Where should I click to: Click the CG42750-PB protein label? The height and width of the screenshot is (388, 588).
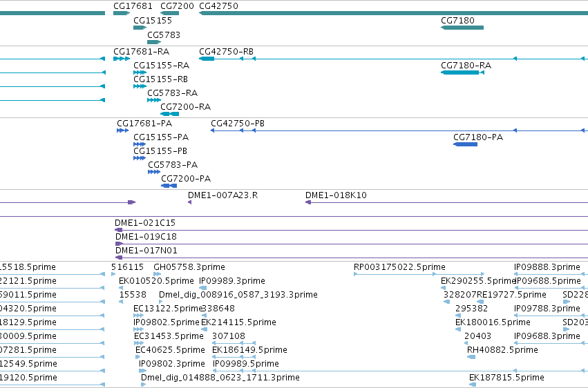[x=238, y=123]
